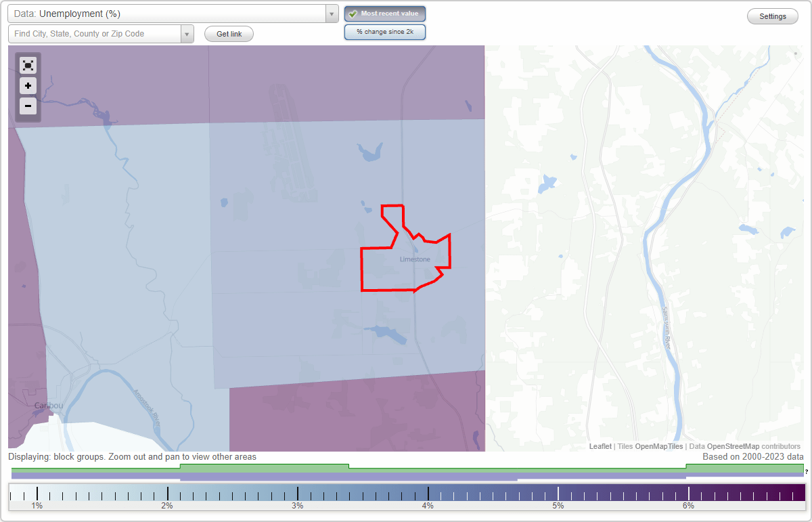Open the Settings panel

pyautogui.click(x=772, y=16)
